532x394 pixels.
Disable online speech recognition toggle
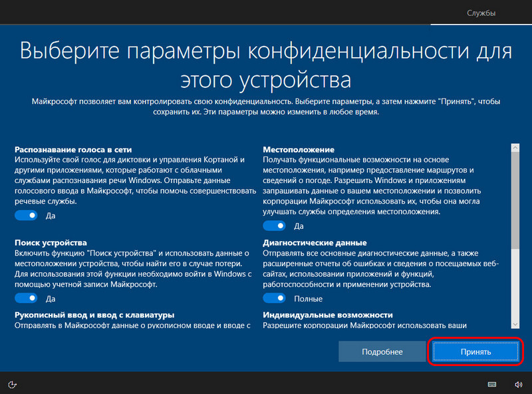coord(26,216)
